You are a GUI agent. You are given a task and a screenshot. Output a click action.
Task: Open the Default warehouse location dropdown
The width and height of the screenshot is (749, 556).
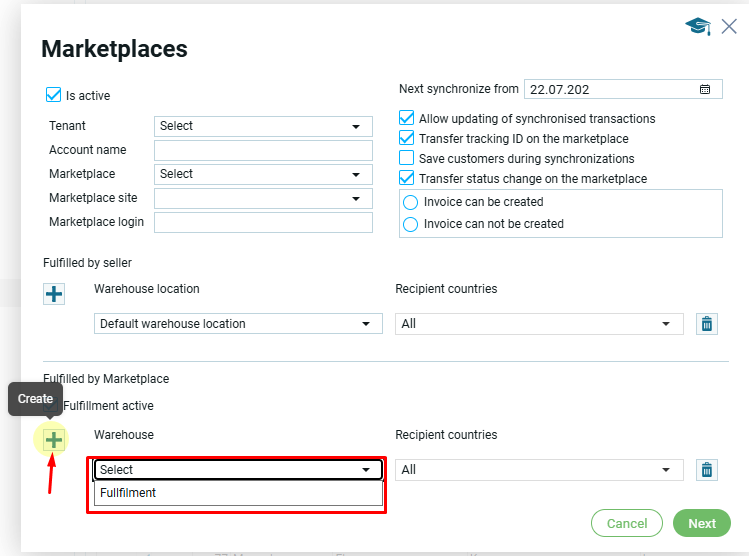coord(238,324)
